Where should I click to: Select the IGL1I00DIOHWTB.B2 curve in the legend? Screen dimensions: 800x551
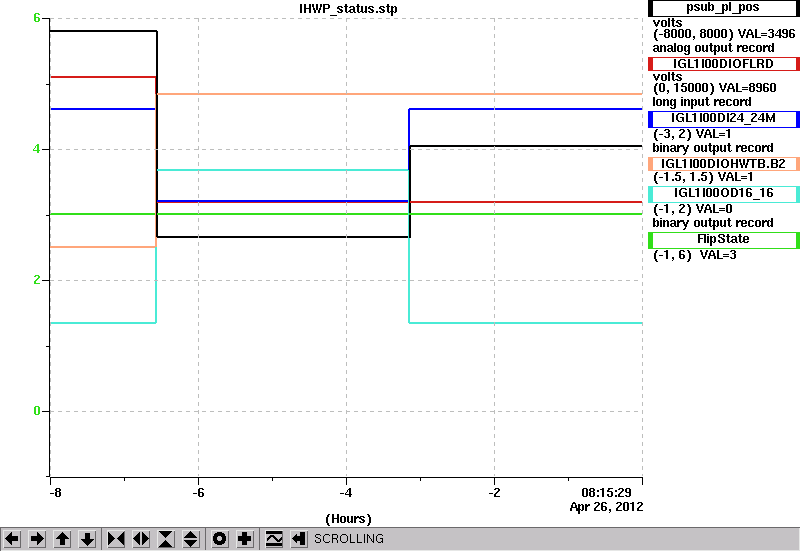pyautogui.click(x=723, y=164)
